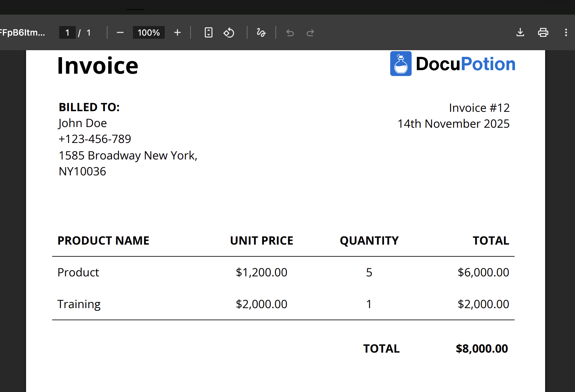Click the current page number field
The image size is (575, 392).
67,32
